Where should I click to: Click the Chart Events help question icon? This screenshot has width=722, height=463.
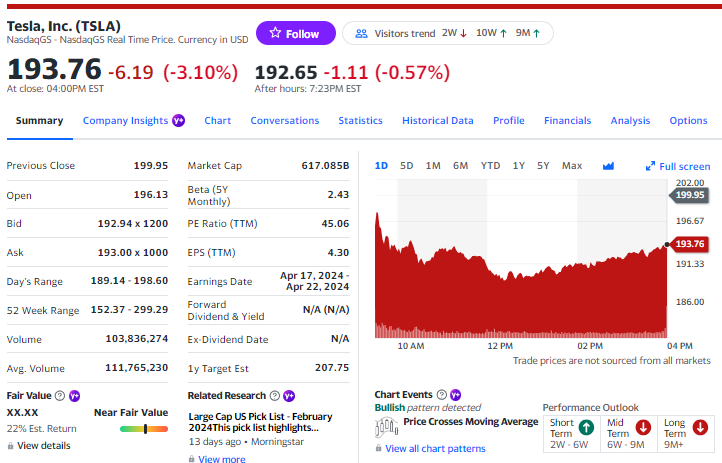pyautogui.click(x=442, y=394)
